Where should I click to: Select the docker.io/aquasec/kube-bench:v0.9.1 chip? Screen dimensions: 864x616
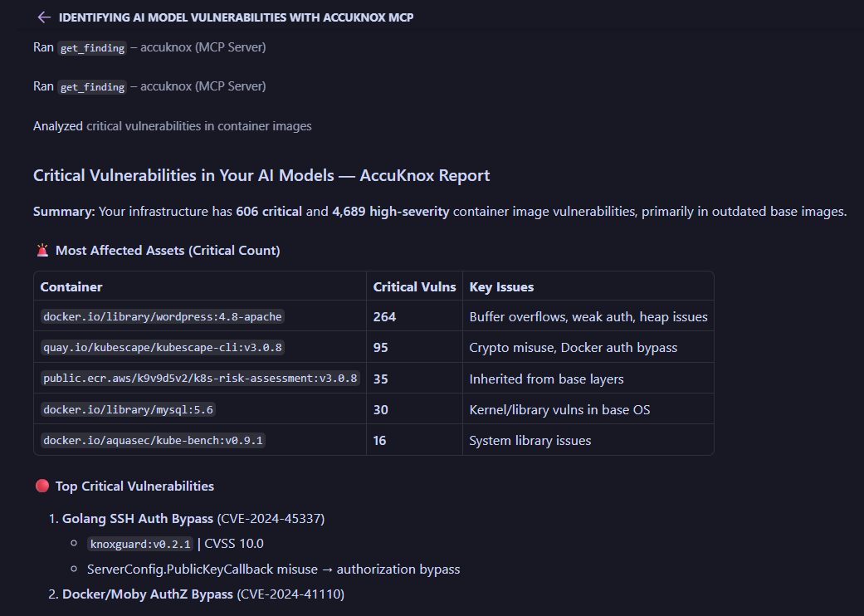coord(152,440)
